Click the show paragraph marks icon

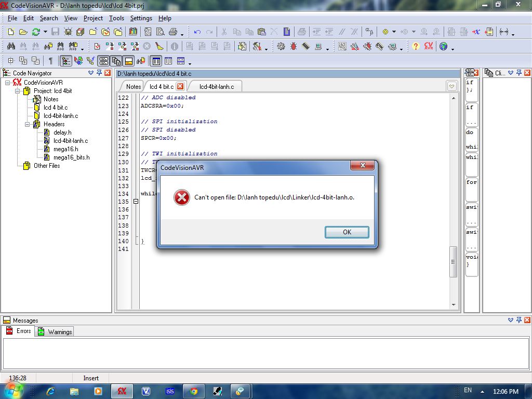point(50,61)
